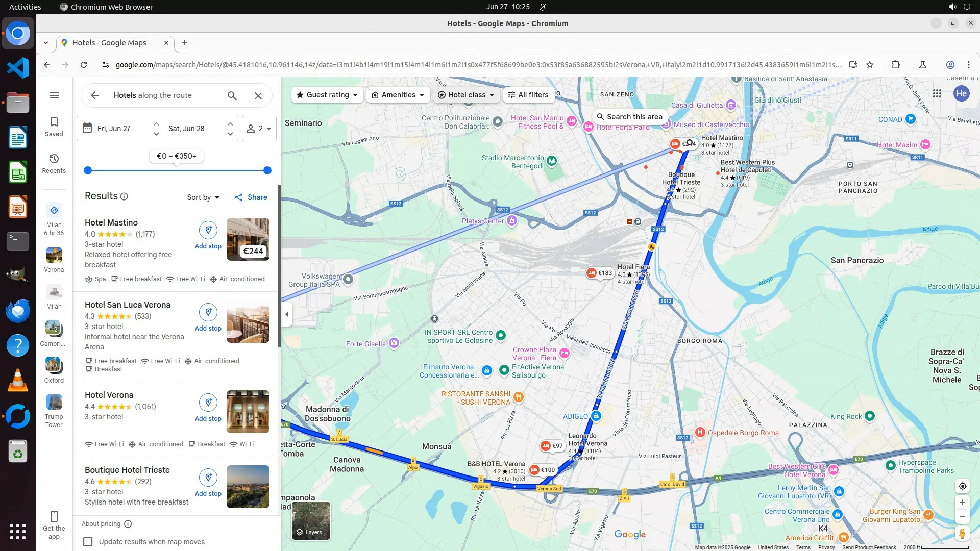This screenshot has height=551, width=980.
Task: Click the results info icon
Action: [124, 197]
